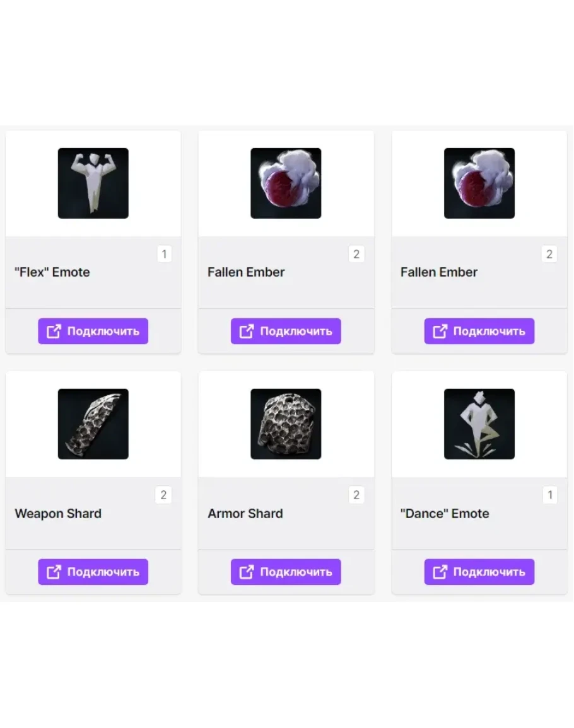Click the "Flex" Emote item icon
The height and width of the screenshot is (728, 574).
[93, 183]
